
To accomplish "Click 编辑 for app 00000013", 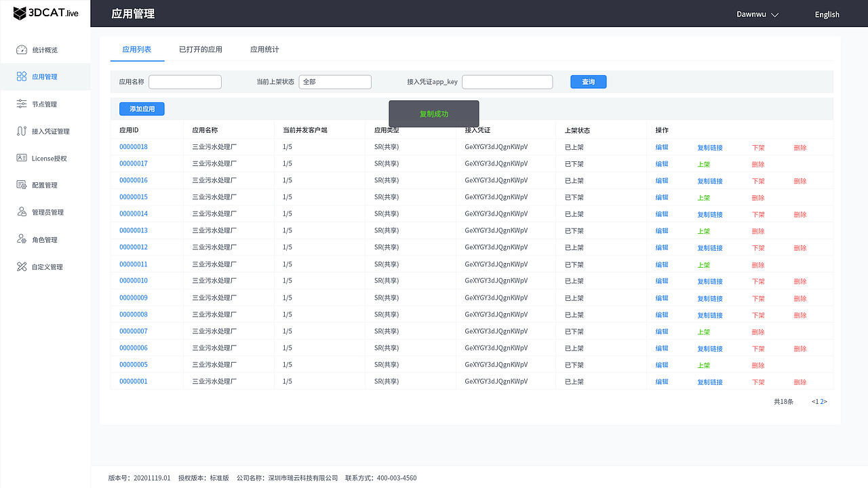I will (x=662, y=231).
